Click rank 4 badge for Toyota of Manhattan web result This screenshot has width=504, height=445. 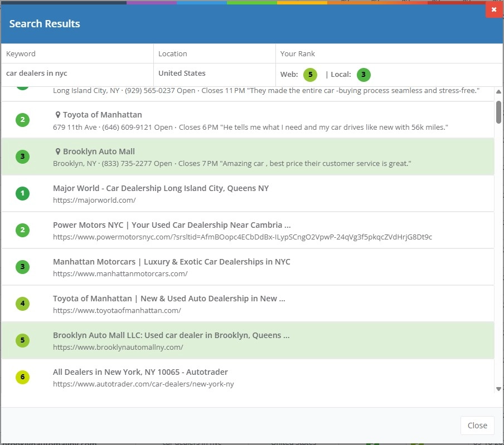(22, 304)
